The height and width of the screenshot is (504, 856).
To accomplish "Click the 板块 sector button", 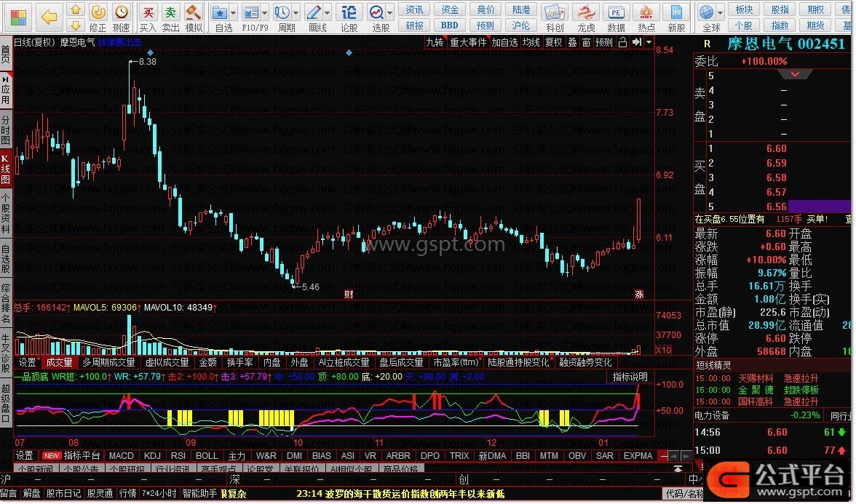I will coord(744,9).
